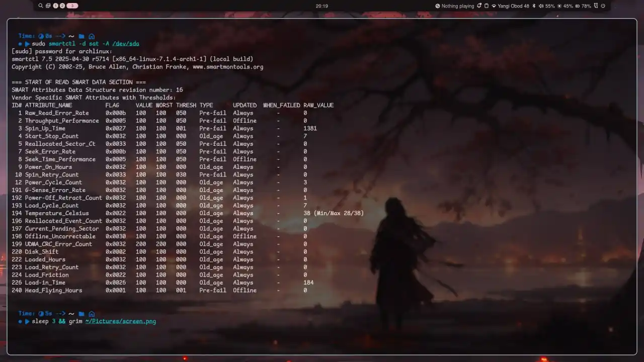This screenshot has width=644, height=362.
Task: Open the clipboard history icon
Action: (x=487, y=6)
